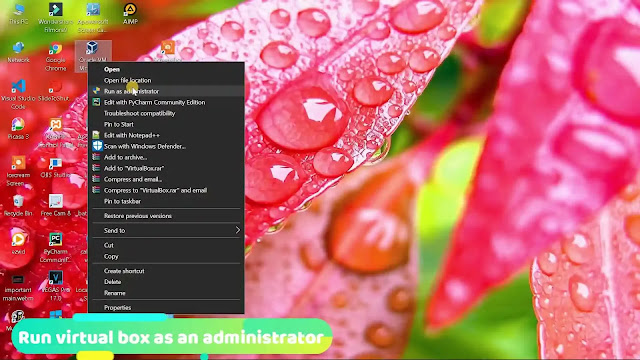The height and width of the screenshot is (360, 640).
Task: Launch Free Cam 8 desktop icon
Action: (x=56, y=205)
